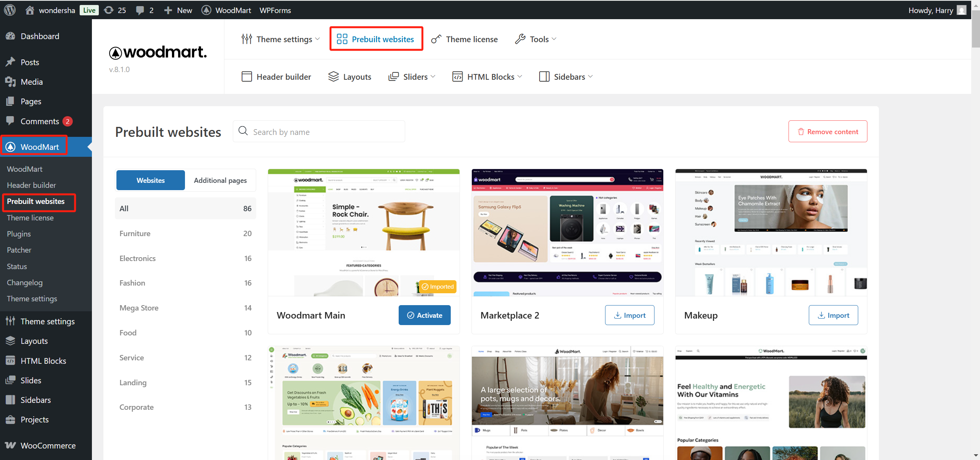This screenshot has height=460, width=980.
Task: Open Tools via the wrench icon
Action: click(520, 39)
